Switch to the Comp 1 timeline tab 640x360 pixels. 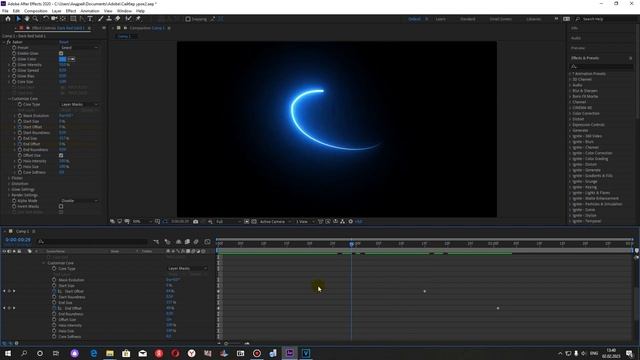(22, 231)
